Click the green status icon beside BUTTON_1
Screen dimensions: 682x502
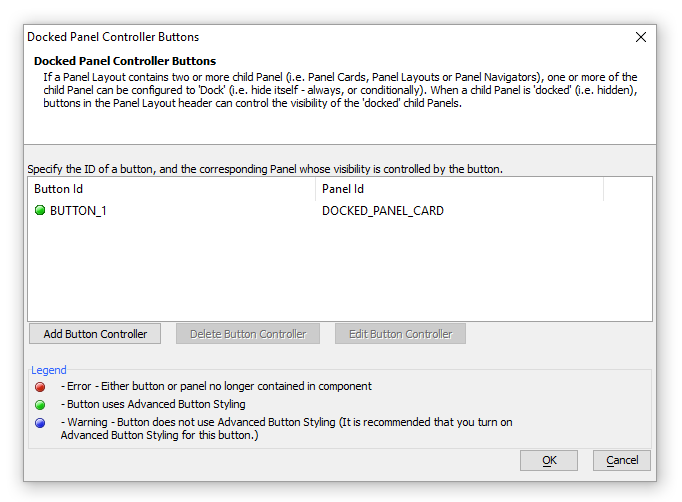coord(40,211)
